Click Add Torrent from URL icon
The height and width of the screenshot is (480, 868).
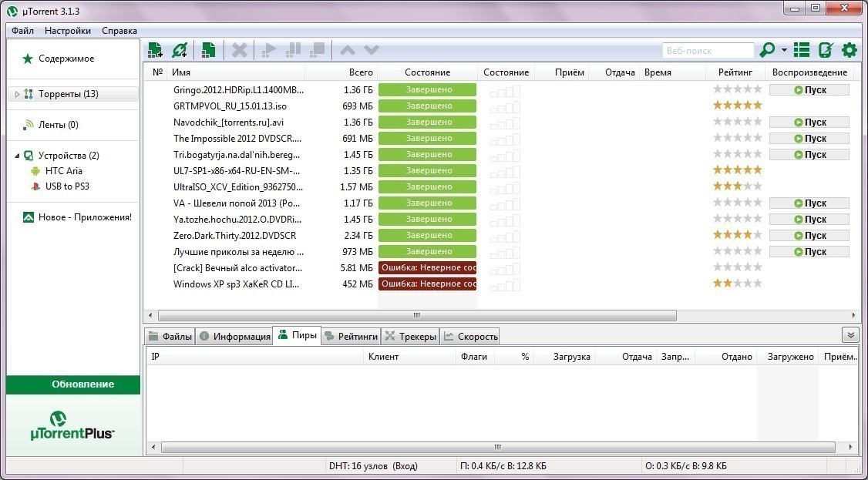[x=180, y=50]
